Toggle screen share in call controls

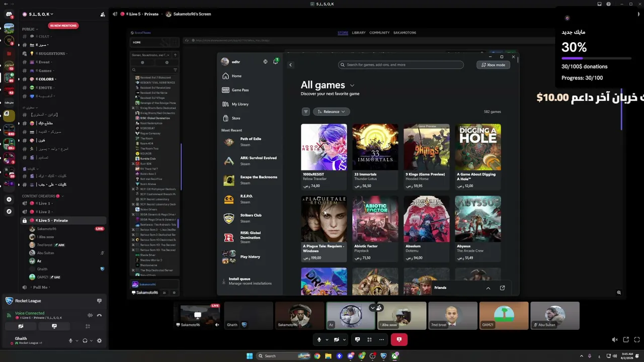tap(358, 340)
